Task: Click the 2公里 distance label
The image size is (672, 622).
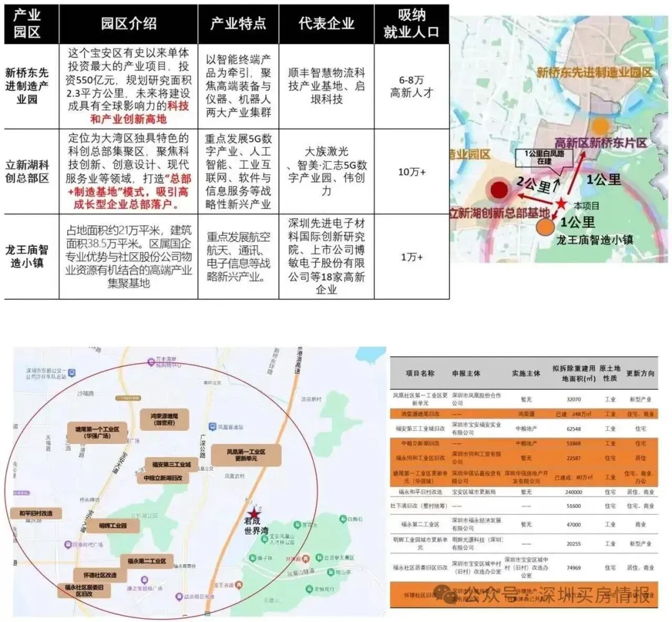Action: pyautogui.click(x=534, y=185)
